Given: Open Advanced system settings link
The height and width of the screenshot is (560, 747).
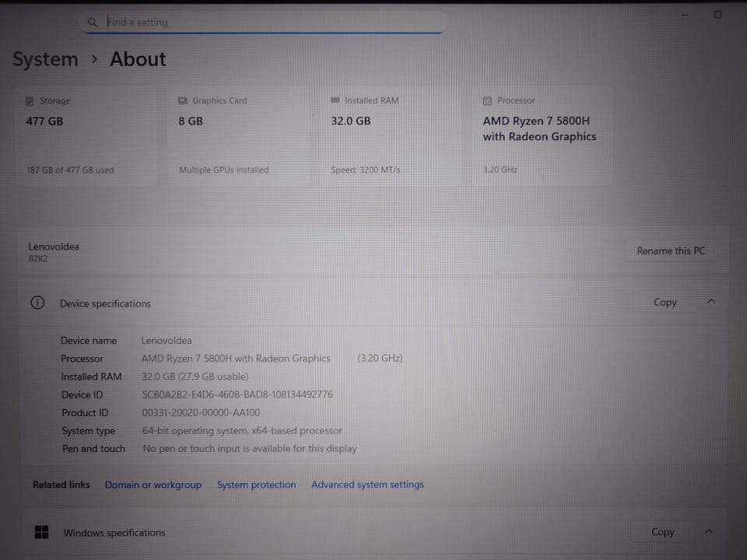Looking at the screenshot, I should pyautogui.click(x=368, y=485).
